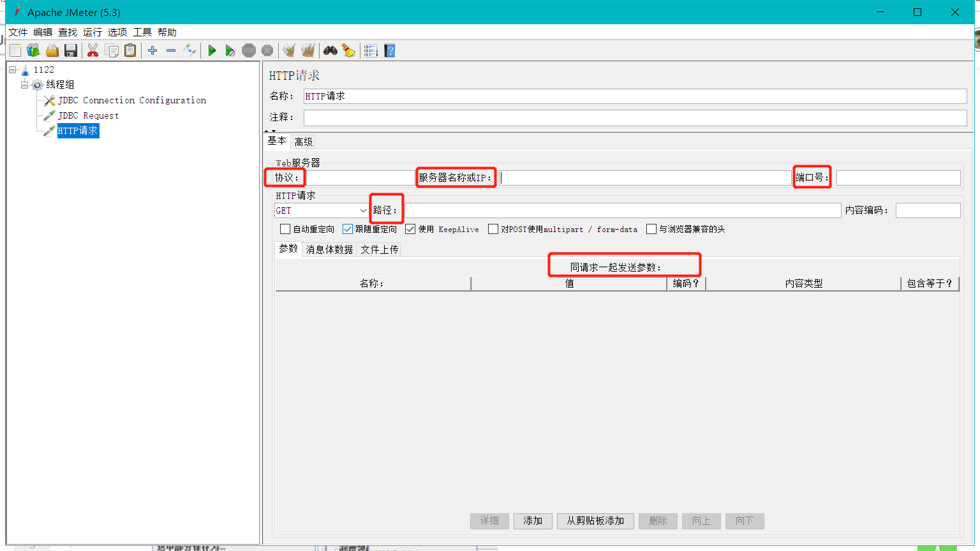This screenshot has height=551, width=980.
Task: Open Search with binoculars icon
Action: 330,50
